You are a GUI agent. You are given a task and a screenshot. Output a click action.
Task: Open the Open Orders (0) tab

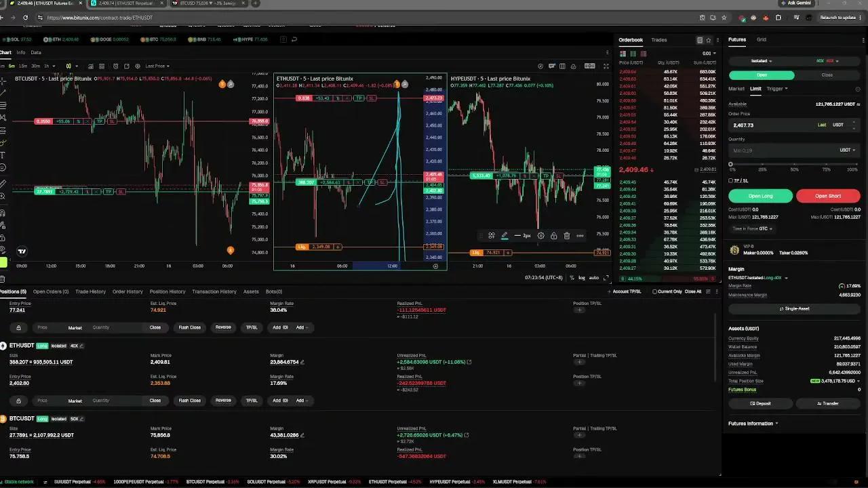pos(51,291)
